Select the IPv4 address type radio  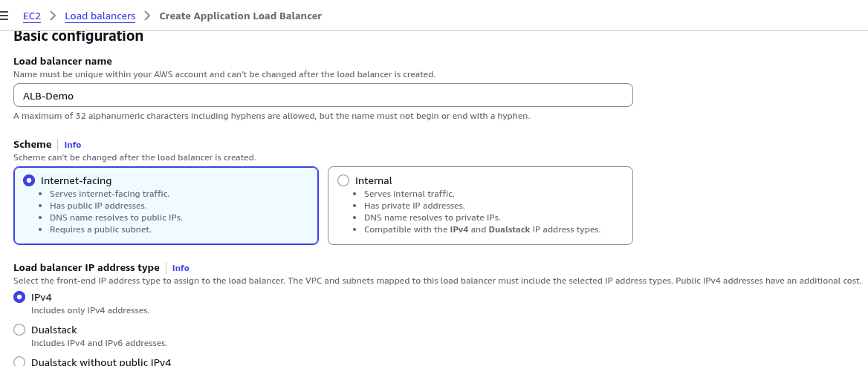19,298
